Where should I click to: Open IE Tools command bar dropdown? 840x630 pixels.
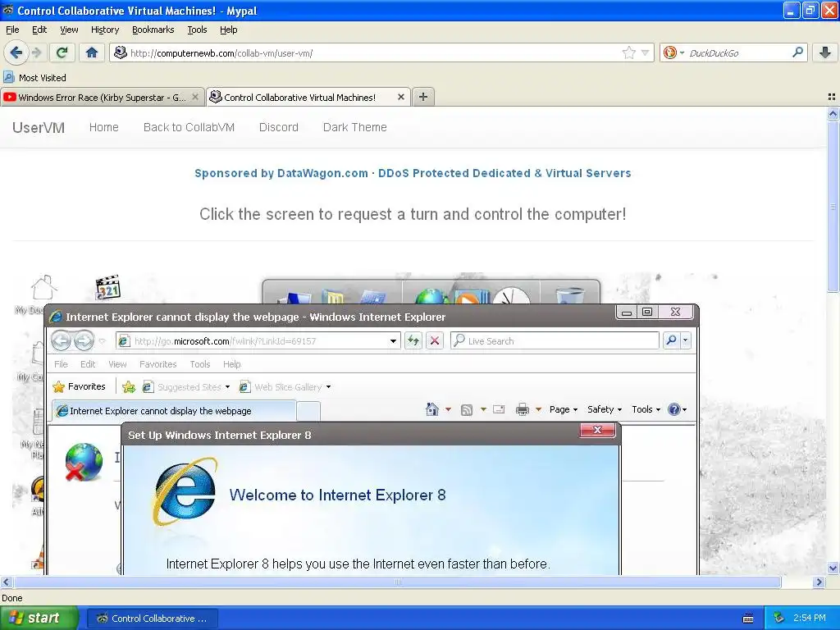[x=646, y=409]
